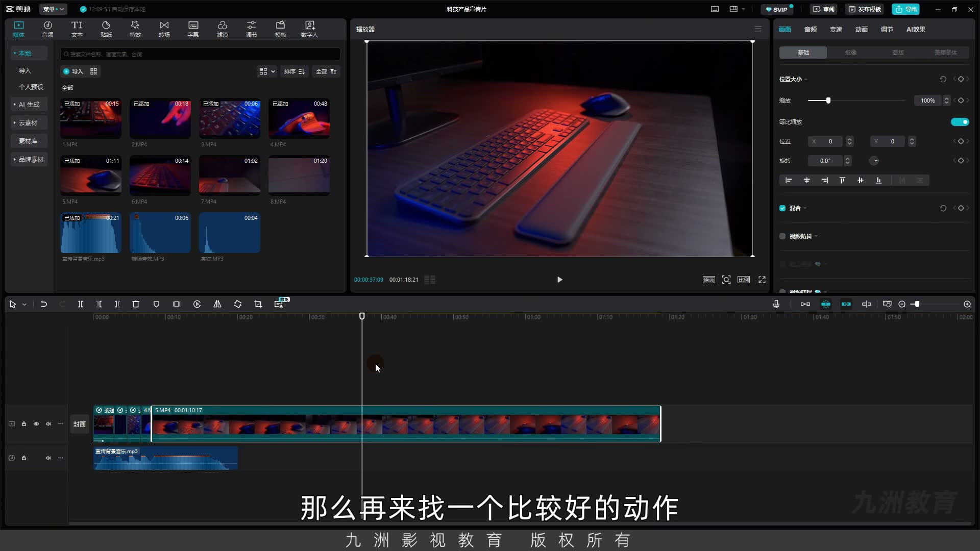Click the media search input field
The height and width of the screenshot is (551, 980).
[200, 54]
